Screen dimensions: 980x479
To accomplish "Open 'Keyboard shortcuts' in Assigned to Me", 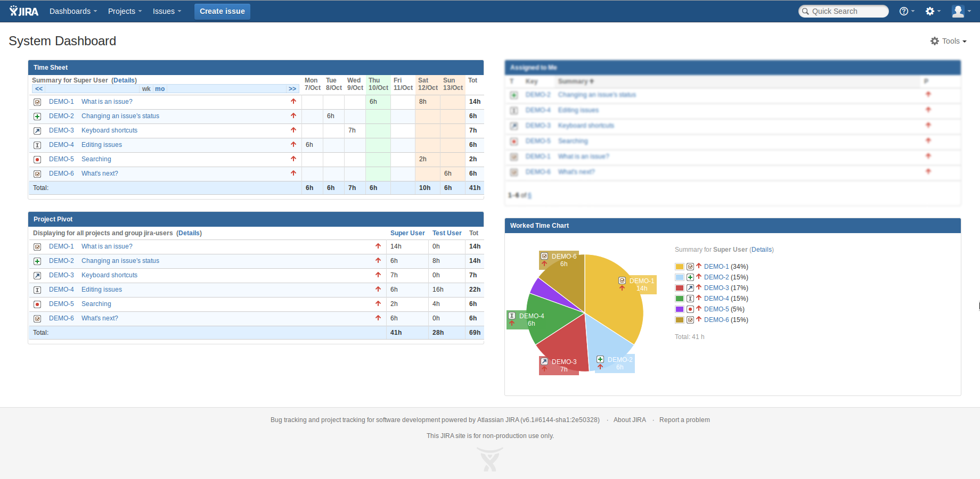I will [586, 126].
